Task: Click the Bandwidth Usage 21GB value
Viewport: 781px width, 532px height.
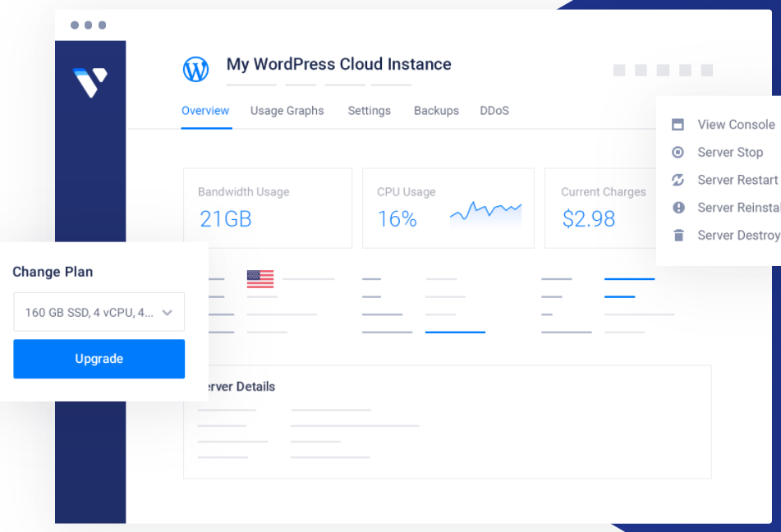Action: (226, 219)
